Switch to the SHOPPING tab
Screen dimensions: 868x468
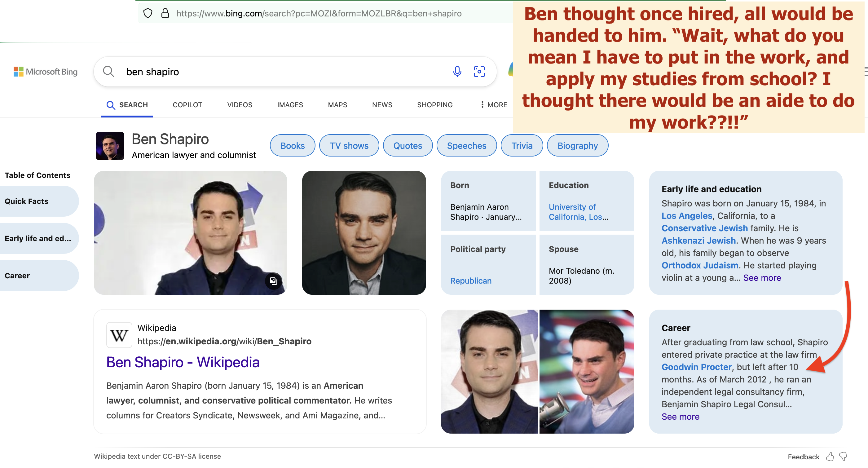pos(435,105)
